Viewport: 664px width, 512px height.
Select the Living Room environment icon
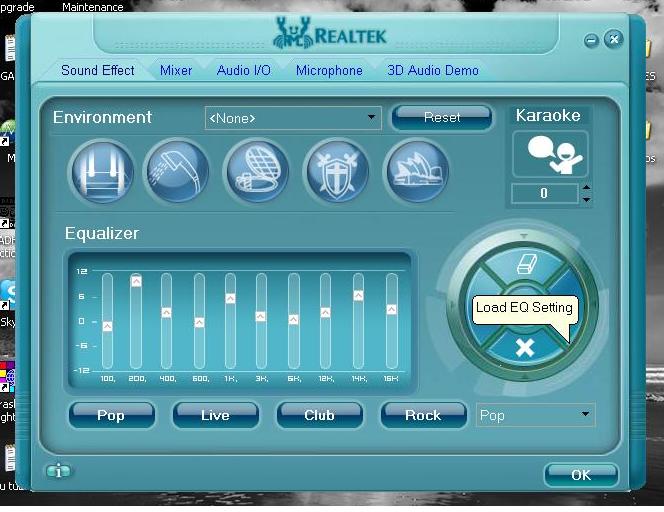(102, 172)
